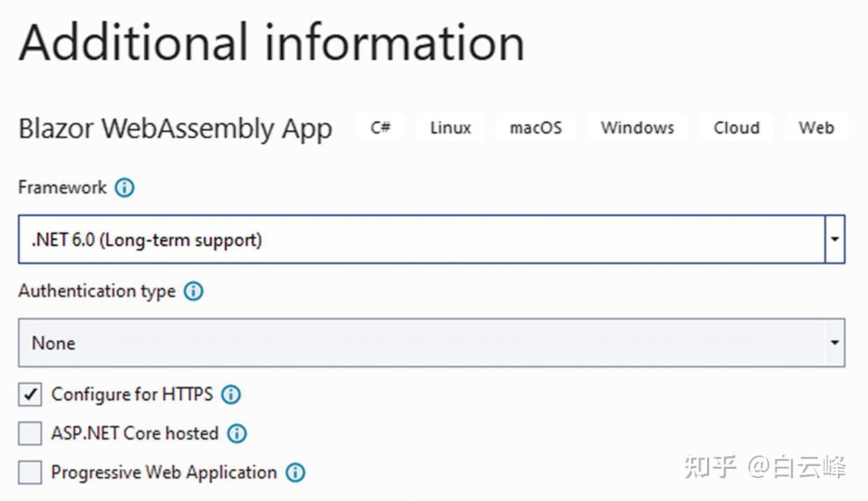868x501 pixels.
Task: Click the Blazor WebAssembly App title
Action: click(x=175, y=128)
